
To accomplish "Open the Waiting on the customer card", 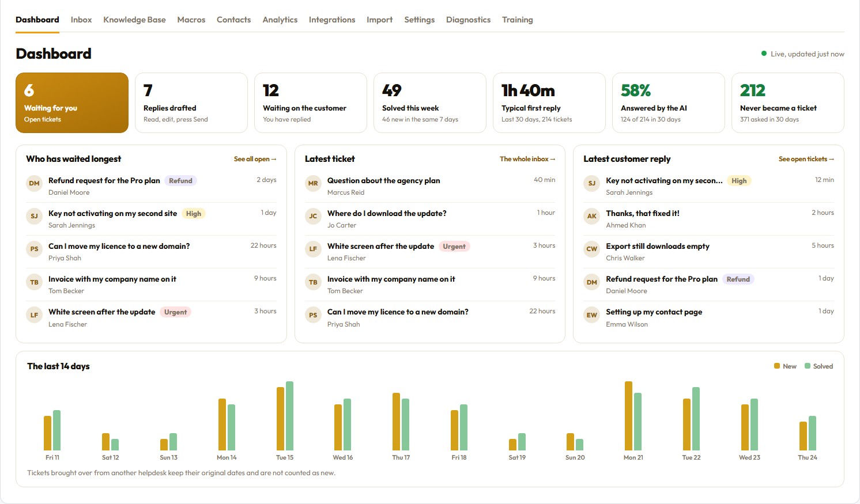I will [311, 103].
